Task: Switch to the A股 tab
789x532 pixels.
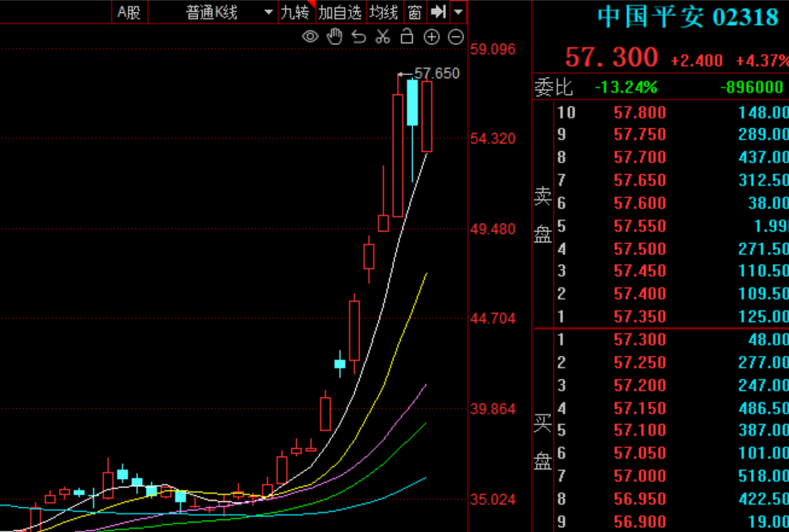Action: pyautogui.click(x=129, y=12)
